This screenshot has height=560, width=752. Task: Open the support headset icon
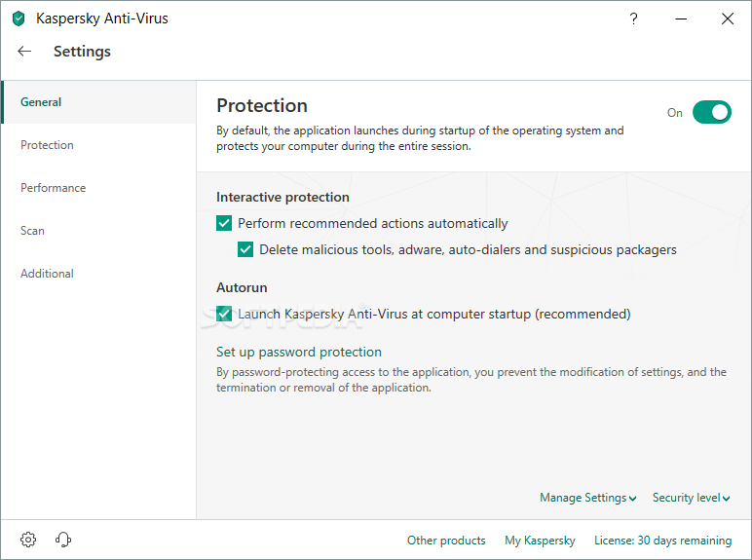(62, 540)
